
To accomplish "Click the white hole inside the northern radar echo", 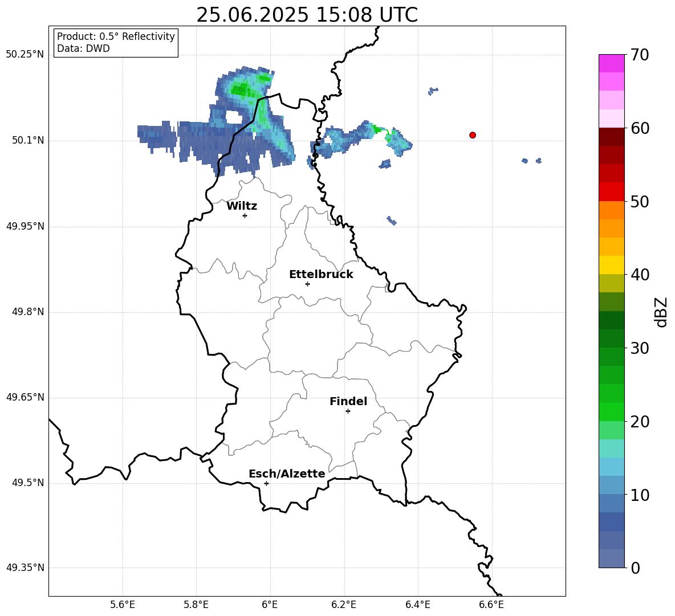I will 233,117.
